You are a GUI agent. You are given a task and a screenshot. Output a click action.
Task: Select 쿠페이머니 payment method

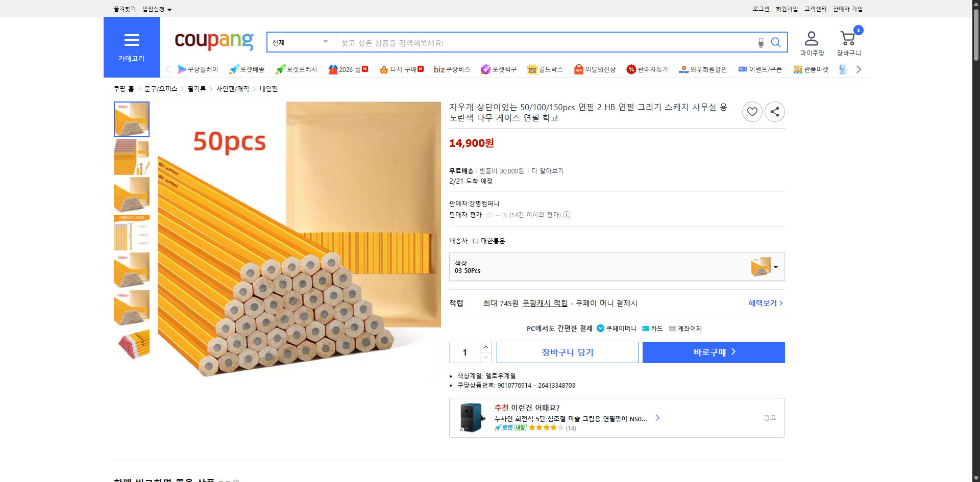pyautogui.click(x=618, y=328)
